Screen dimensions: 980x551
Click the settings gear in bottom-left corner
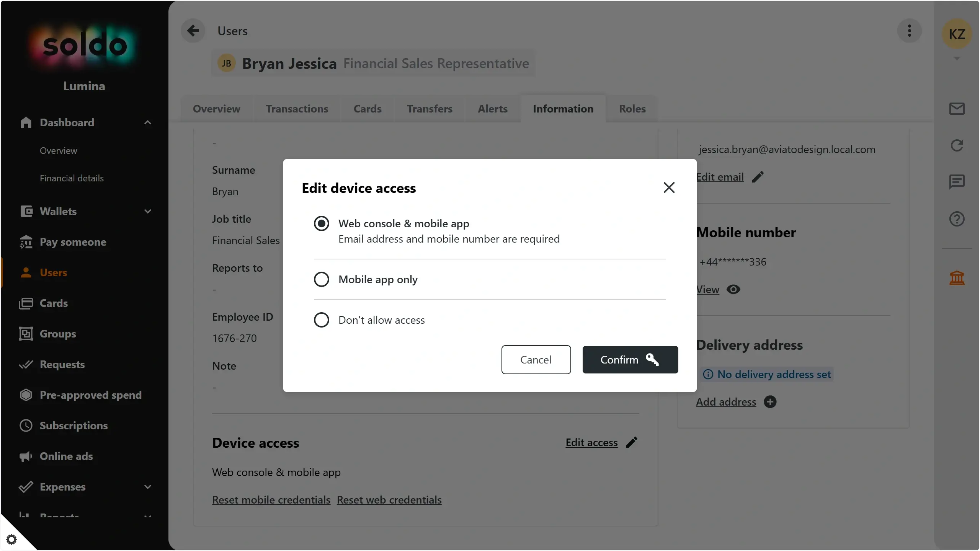pos(11,540)
